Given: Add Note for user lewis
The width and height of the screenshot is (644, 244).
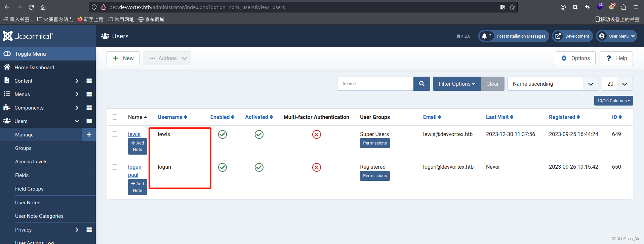Looking at the screenshot, I should (x=137, y=146).
